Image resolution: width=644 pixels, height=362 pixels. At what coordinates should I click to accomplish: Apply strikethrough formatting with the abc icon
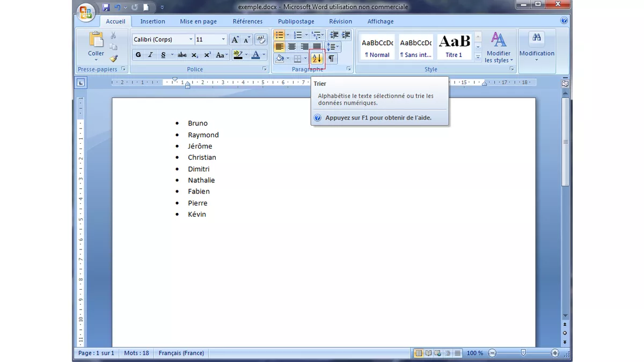click(x=182, y=55)
